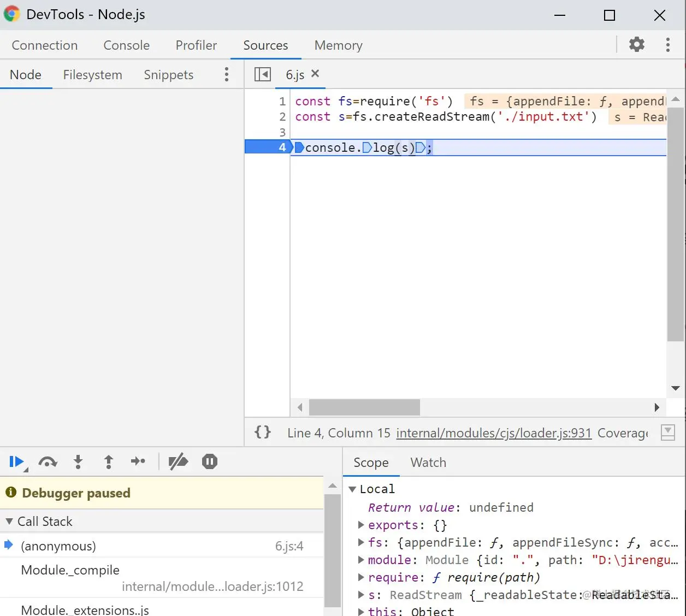686x616 pixels.
Task: Step out of current function
Action: tap(108, 462)
